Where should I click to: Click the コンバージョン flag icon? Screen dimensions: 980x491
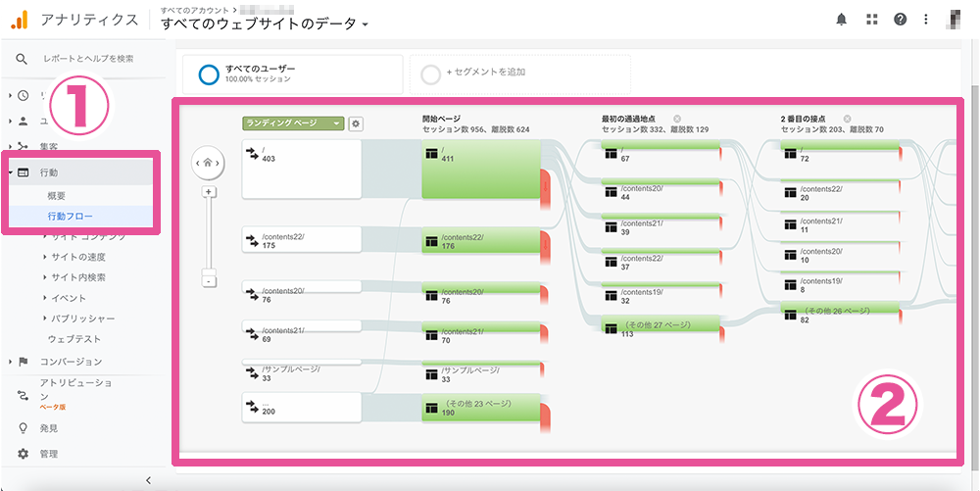(x=24, y=361)
